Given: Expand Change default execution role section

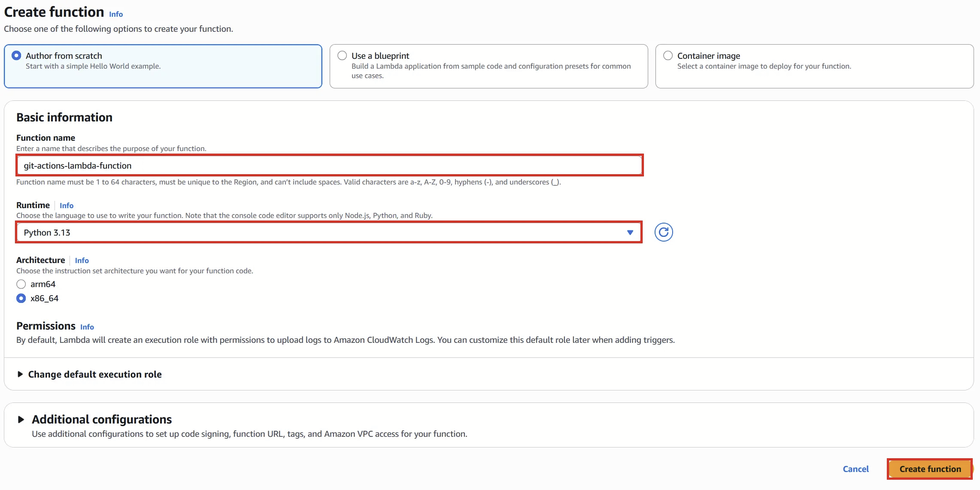Looking at the screenshot, I should tap(94, 374).
